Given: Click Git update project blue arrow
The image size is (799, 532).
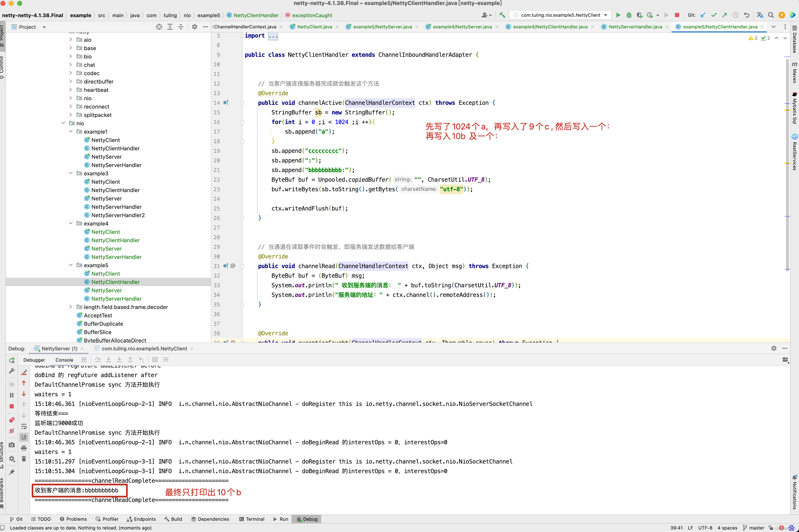Looking at the screenshot, I should (x=703, y=15).
